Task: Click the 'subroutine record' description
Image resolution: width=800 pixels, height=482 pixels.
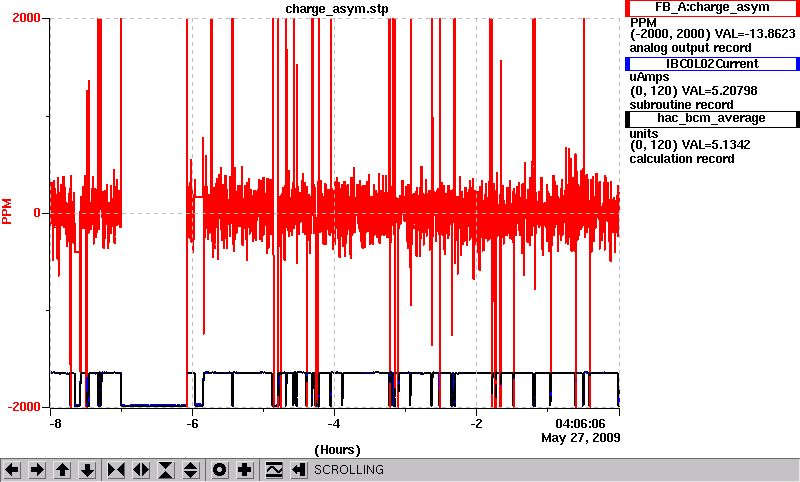Action: (x=681, y=105)
